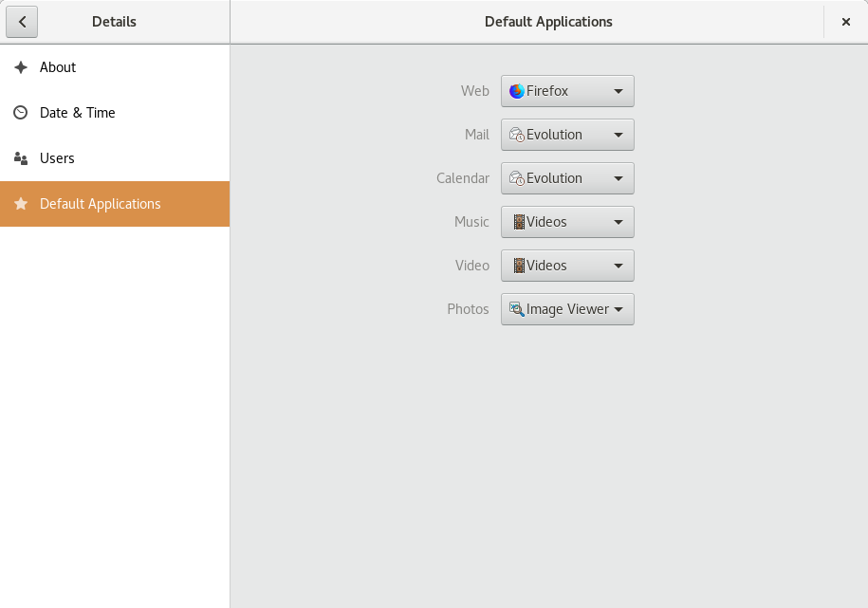Switch to the Date & Time panel

78,113
